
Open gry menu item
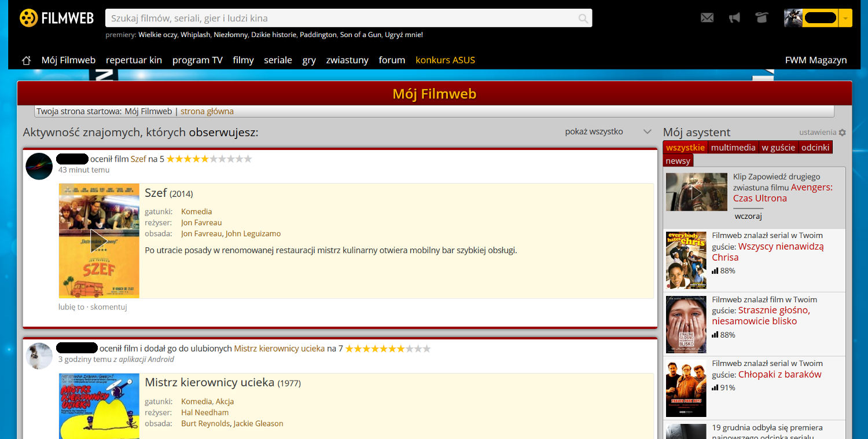[x=309, y=60]
